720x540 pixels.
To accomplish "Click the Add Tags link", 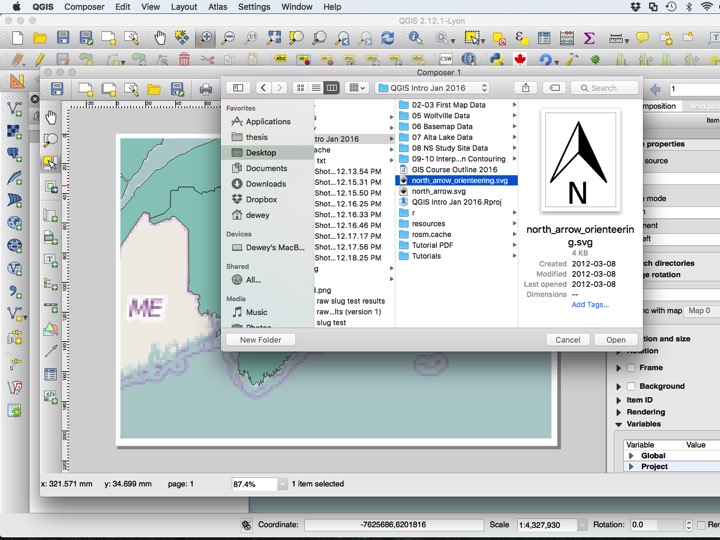I will coord(590,304).
